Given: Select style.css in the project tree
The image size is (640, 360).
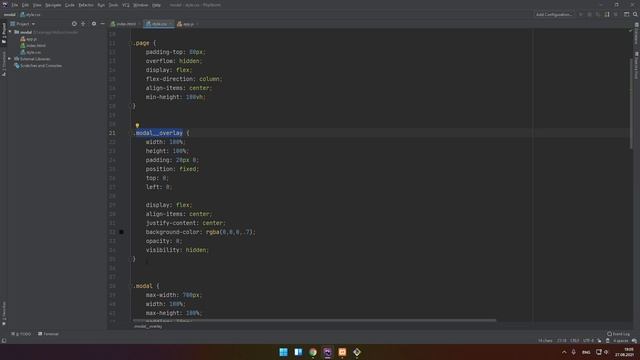Looking at the screenshot, I should click(31, 52).
